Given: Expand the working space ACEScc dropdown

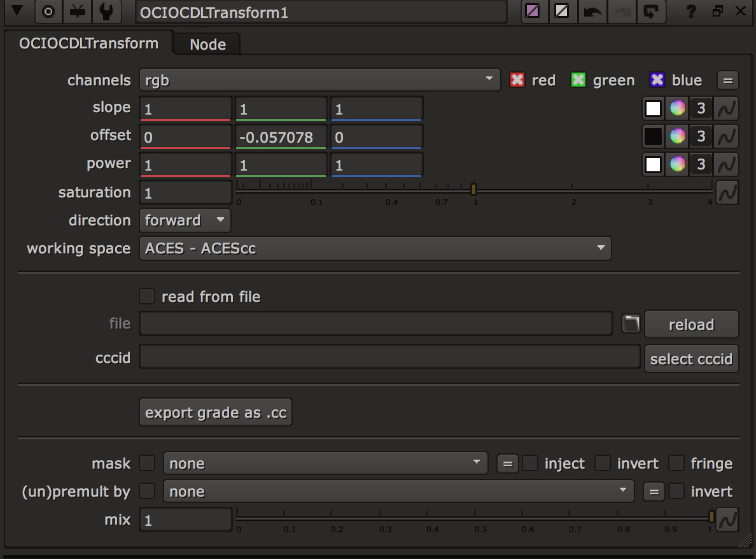Looking at the screenshot, I should point(375,248).
